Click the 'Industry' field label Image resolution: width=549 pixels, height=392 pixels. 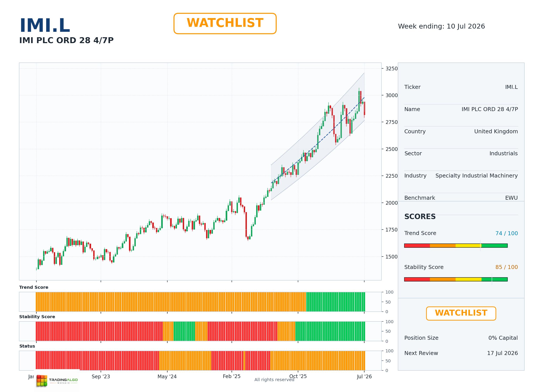click(415, 176)
